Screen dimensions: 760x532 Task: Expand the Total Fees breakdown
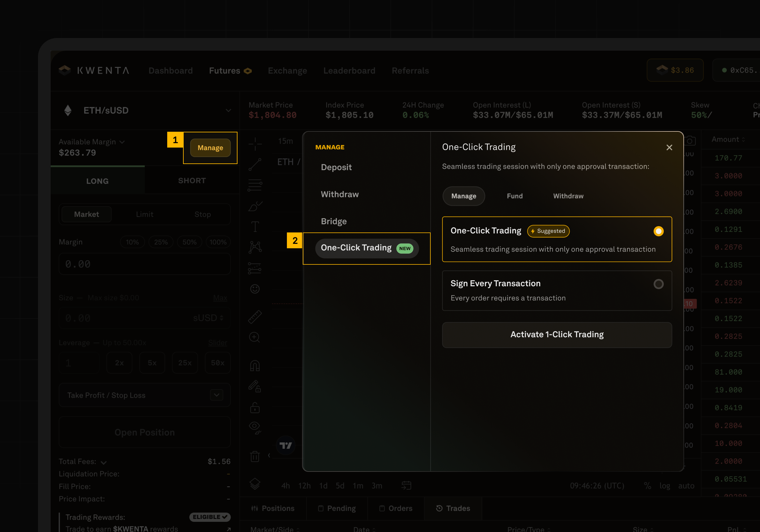104,462
